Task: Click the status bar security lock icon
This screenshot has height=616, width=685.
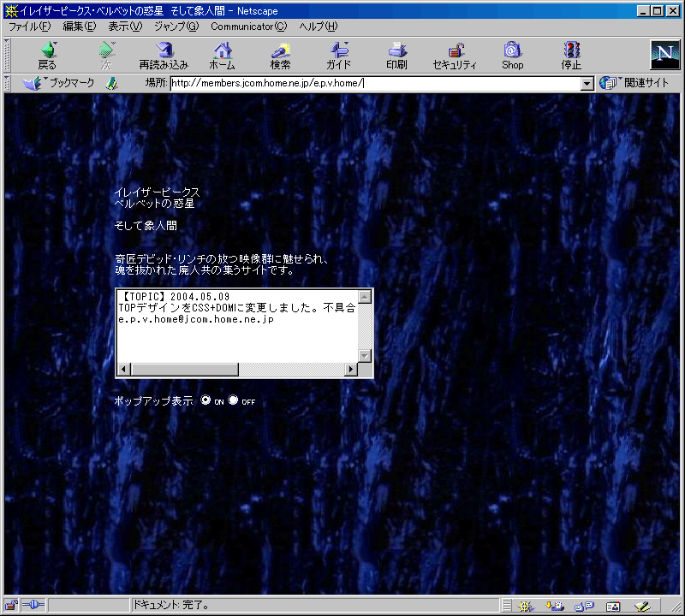Action: [x=11, y=605]
